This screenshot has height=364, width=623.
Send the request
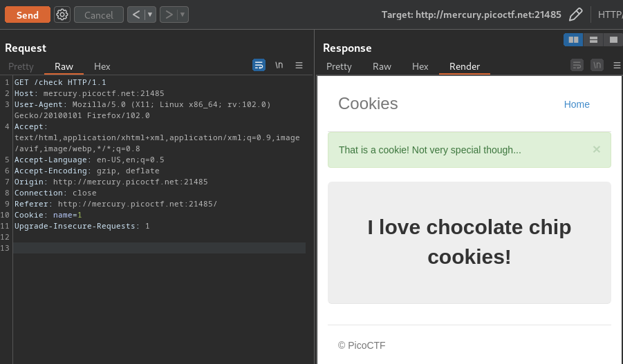pos(28,15)
